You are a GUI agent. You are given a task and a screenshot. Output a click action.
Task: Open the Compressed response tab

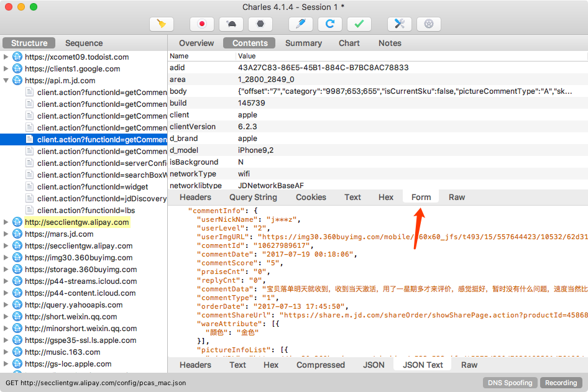(321, 365)
